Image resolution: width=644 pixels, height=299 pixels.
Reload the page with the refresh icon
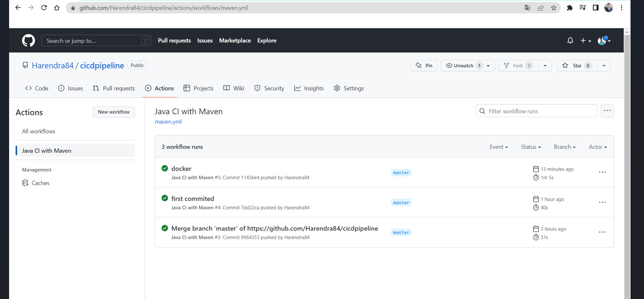point(44,8)
